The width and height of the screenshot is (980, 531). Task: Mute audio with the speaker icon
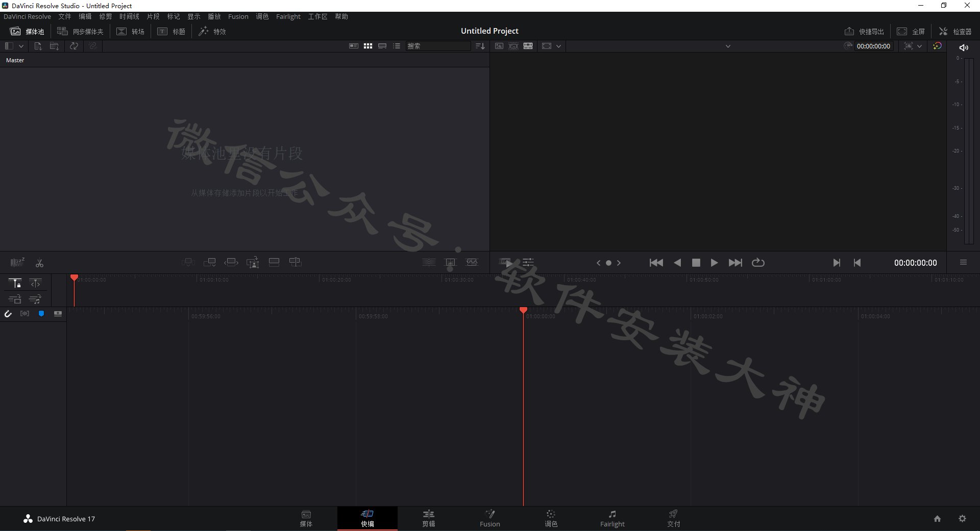pyautogui.click(x=964, y=47)
